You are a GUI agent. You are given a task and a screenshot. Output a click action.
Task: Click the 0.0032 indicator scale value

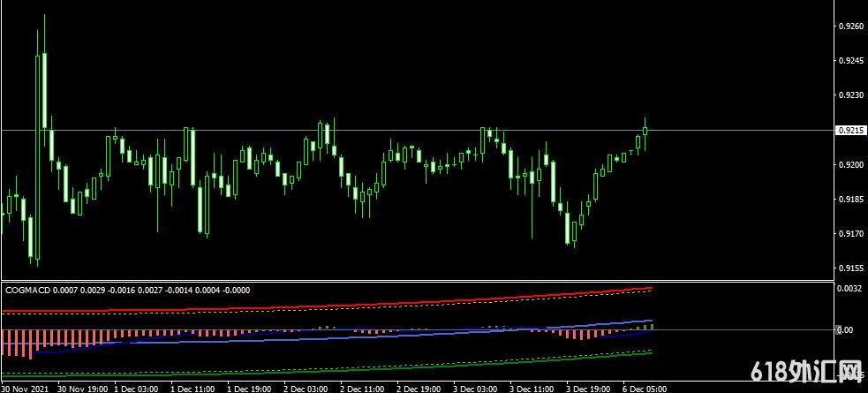point(849,289)
